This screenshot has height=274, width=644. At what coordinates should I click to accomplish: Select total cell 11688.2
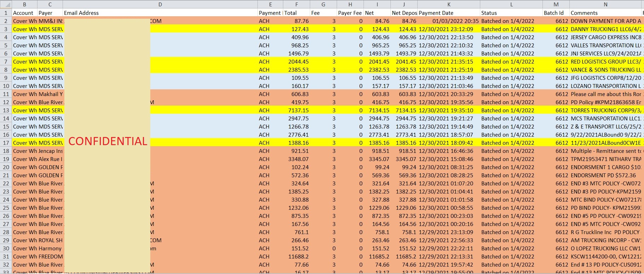point(296,256)
